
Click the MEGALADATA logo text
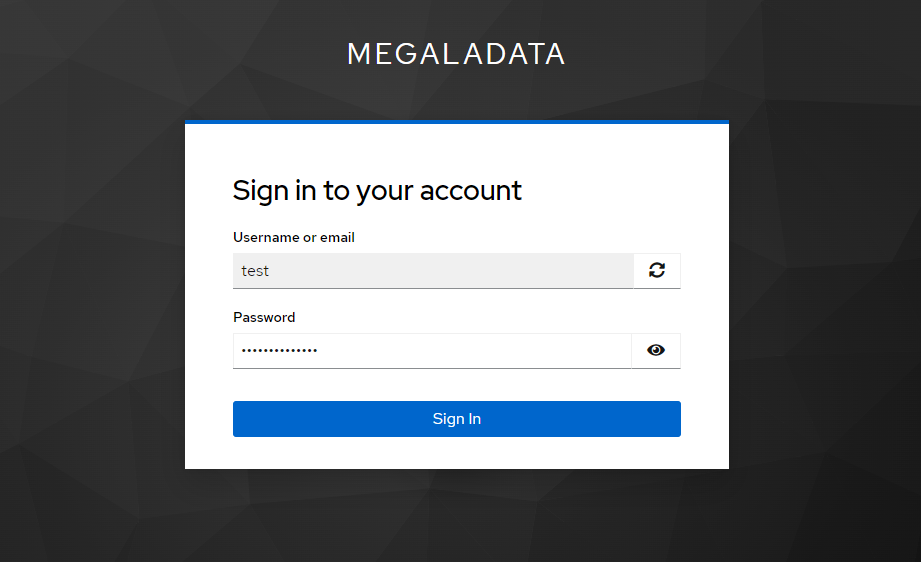point(456,54)
